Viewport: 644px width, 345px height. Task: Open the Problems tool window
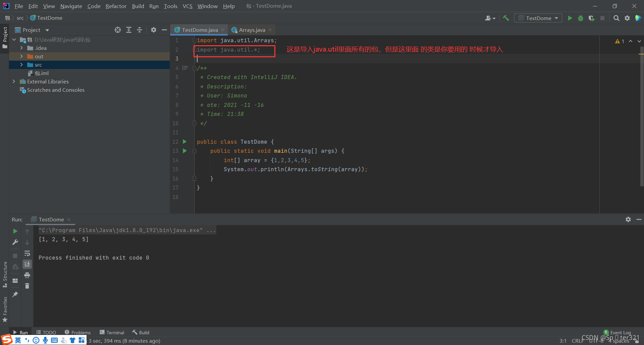pyautogui.click(x=77, y=332)
